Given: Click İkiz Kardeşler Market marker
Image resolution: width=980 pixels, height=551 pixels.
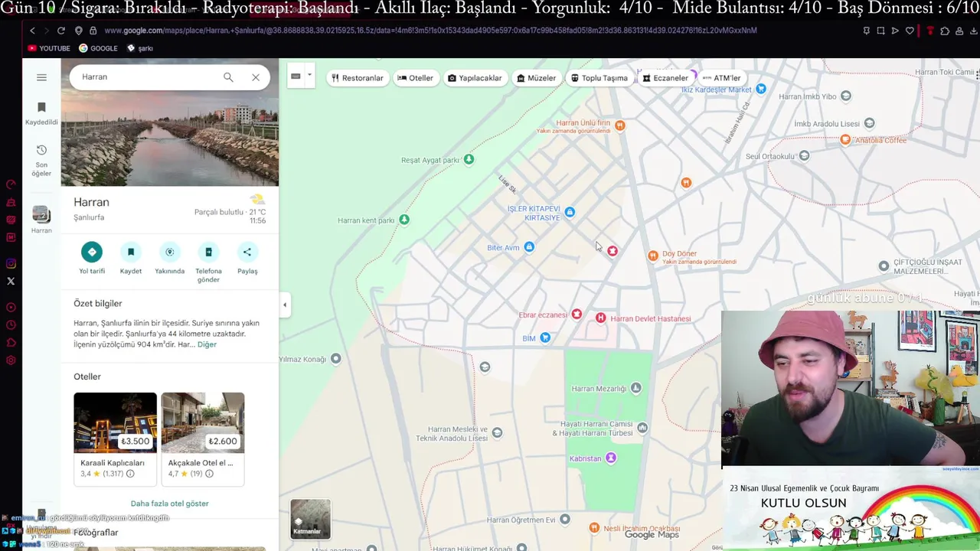Looking at the screenshot, I should (x=761, y=89).
